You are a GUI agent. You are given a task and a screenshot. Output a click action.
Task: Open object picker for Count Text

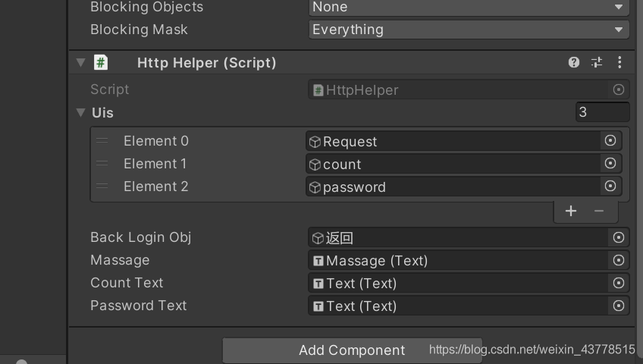[618, 283]
